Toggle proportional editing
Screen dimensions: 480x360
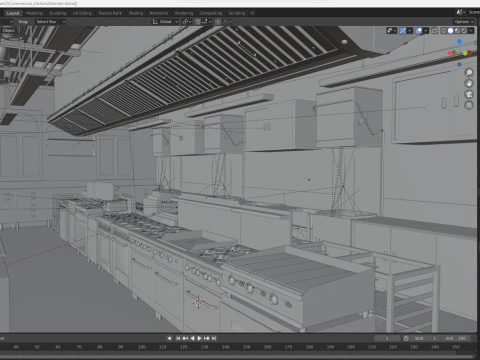tap(218, 22)
